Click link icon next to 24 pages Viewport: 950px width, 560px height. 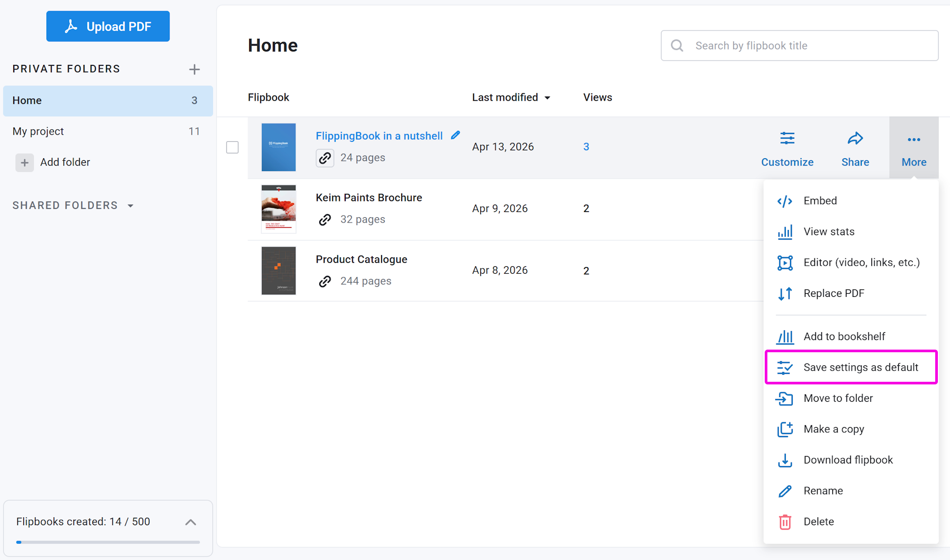point(325,158)
